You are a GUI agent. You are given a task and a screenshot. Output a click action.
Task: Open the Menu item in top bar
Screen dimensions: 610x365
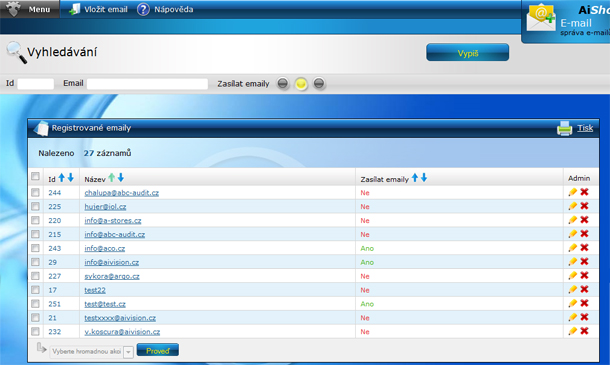coord(30,9)
